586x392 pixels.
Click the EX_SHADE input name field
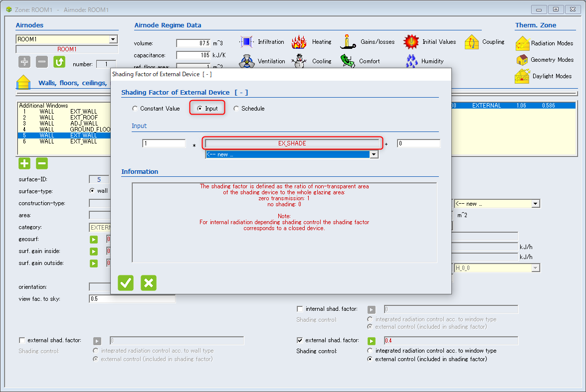[x=292, y=143]
